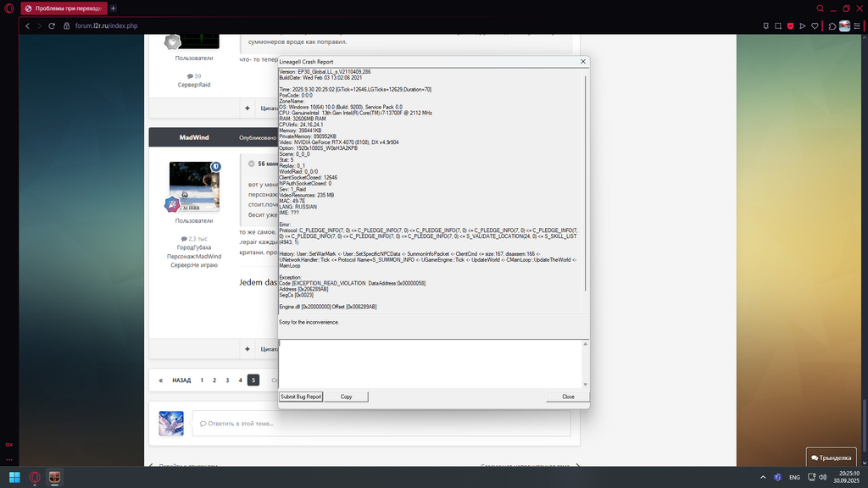Click the plus multiquote button in the upper post

(248, 108)
